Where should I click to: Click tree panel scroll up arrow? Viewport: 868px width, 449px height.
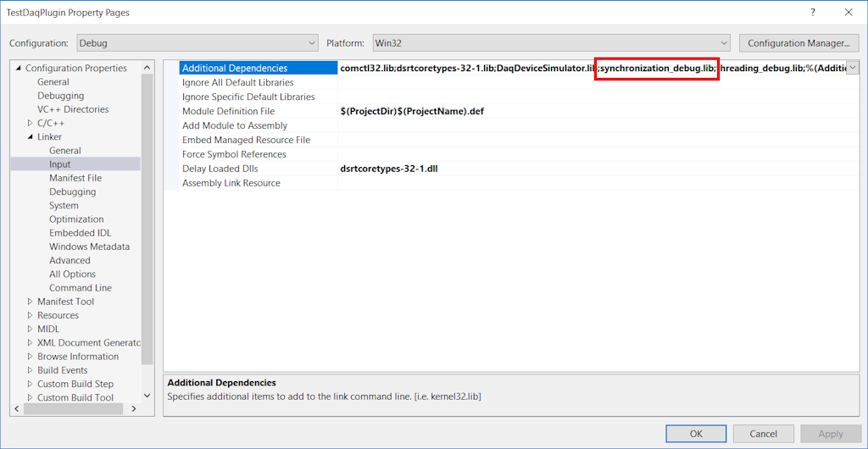point(147,68)
